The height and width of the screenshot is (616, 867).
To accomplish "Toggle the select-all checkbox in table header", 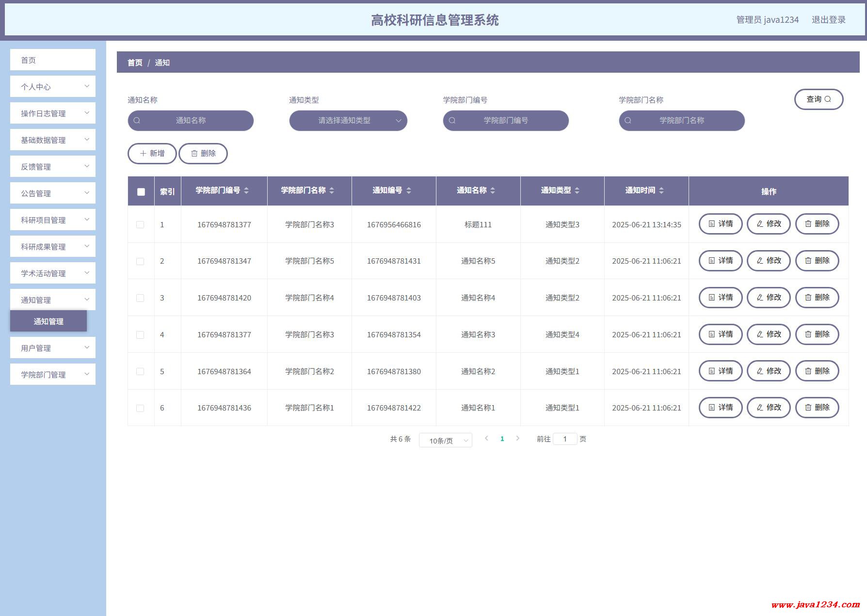I will pyautogui.click(x=141, y=191).
